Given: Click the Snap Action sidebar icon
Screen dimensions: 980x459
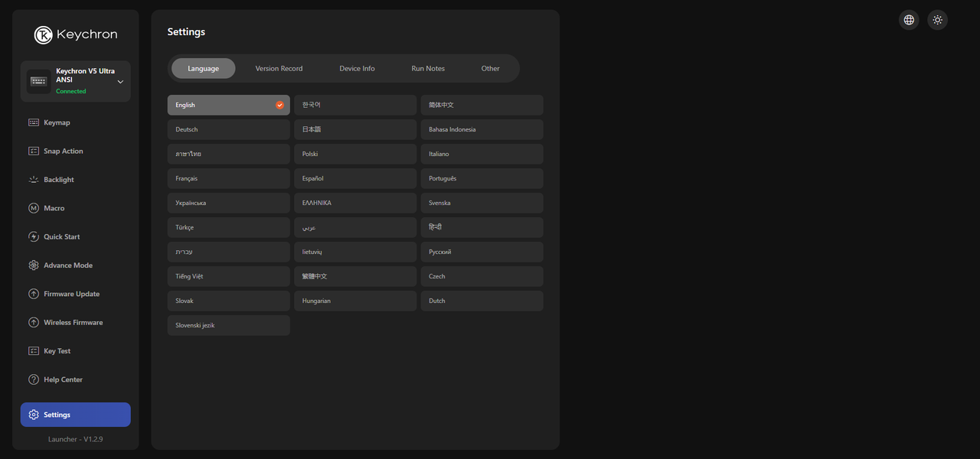Looking at the screenshot, I should [x=34, y=151].
